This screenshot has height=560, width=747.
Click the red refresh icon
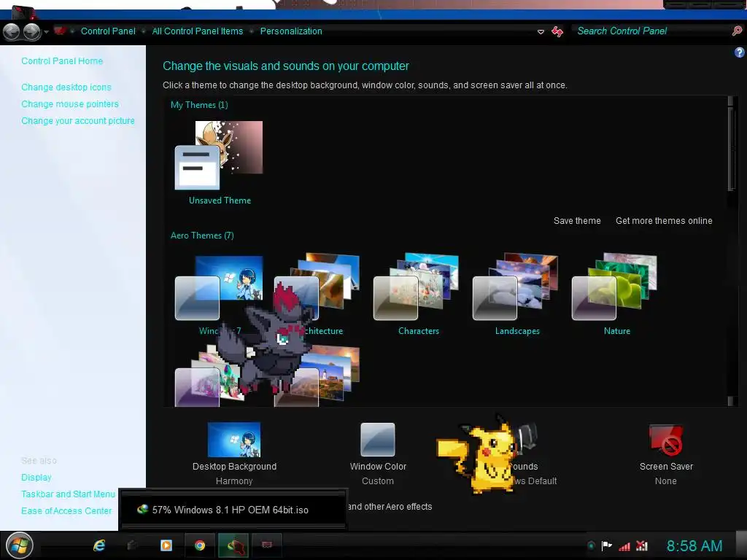point(557,31)
